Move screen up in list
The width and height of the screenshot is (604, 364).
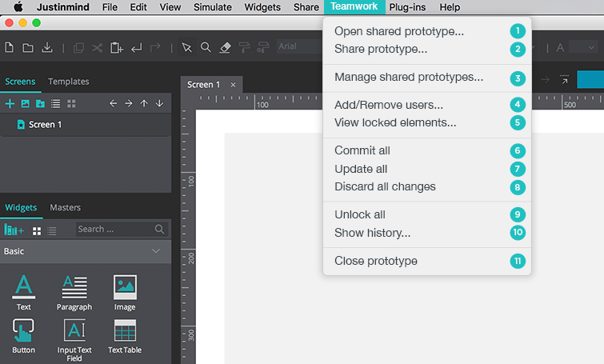pyautogui.click(x=144, y=103)
